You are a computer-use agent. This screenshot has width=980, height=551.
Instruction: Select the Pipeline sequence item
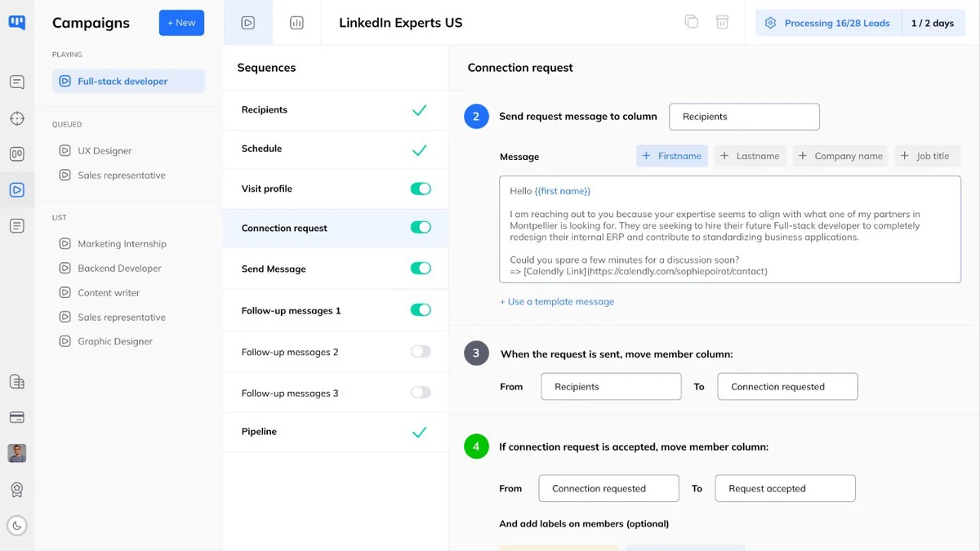336,432
